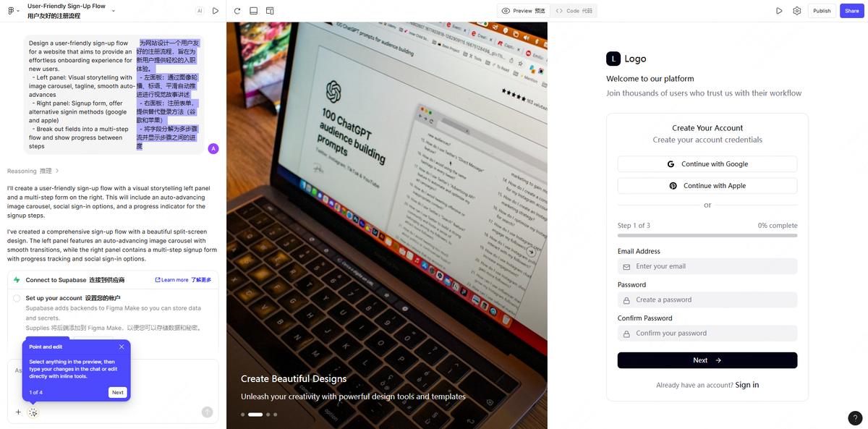Click the AI badge icon
This screenshot has height=429, width=868.
(200, 11)
